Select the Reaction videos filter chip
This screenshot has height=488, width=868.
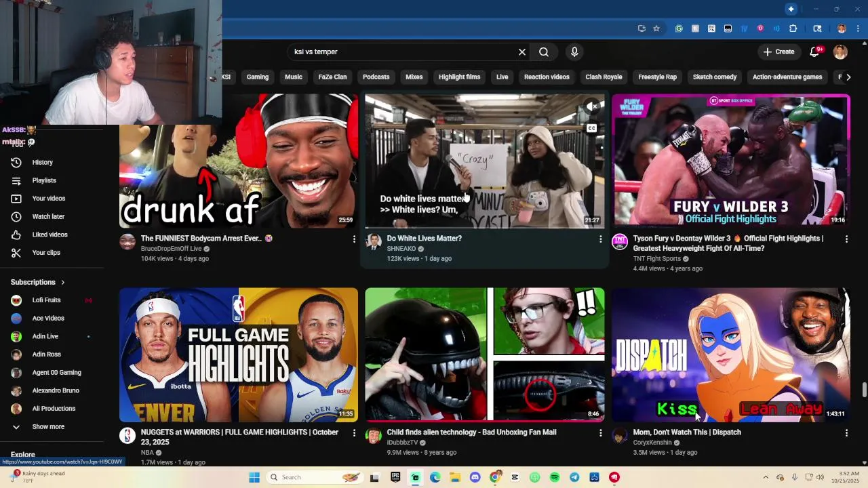point(547,77)
